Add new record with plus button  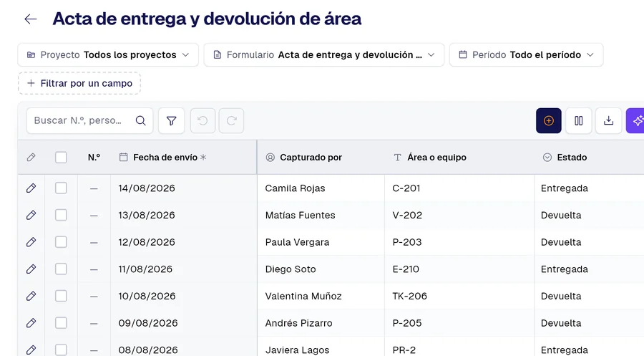pyautogui.click(x=549, y=120)
